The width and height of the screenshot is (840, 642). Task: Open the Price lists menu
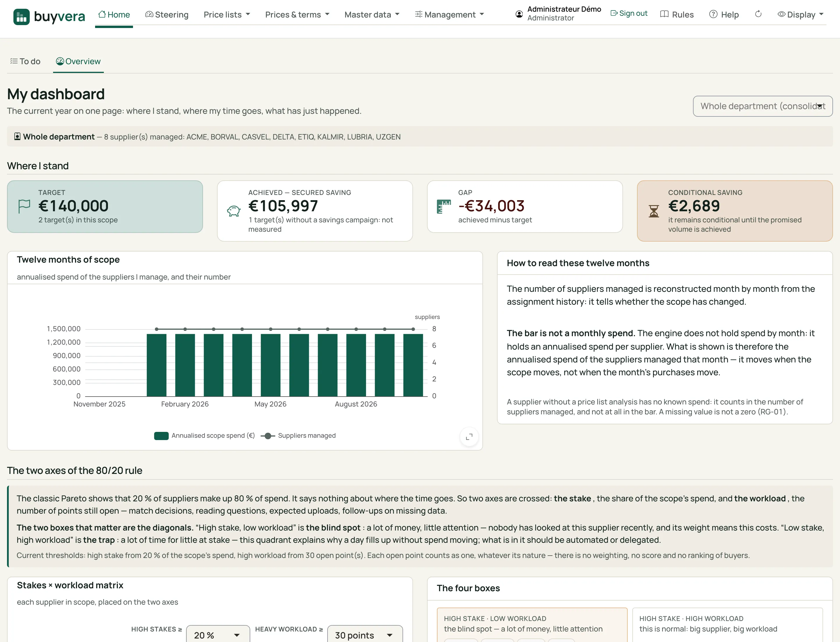click(x=227, y=15)
